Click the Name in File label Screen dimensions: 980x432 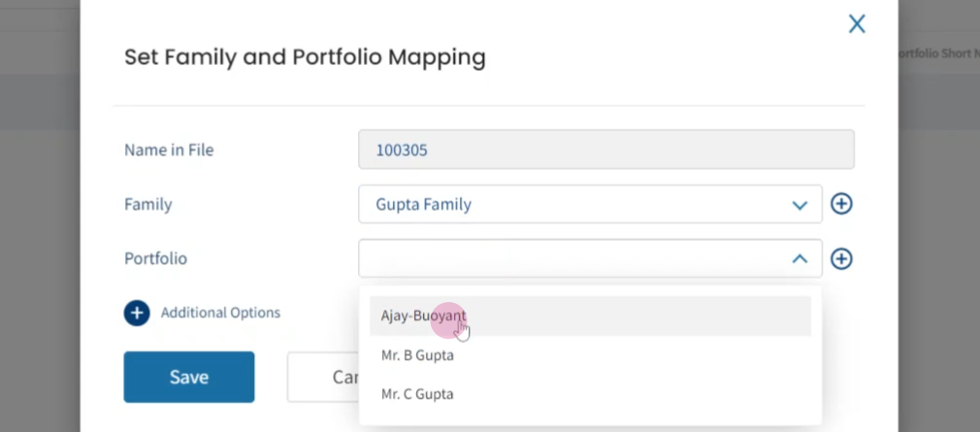click(169, 150)
